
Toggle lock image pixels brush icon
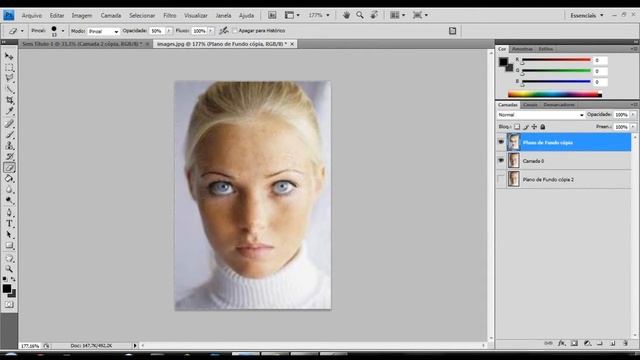[526, 127]
